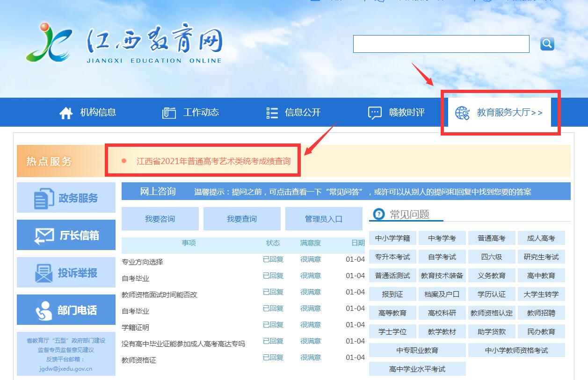The image size is (588, 380).
Task: Open the 教师资格证 consultation row
Action: point(243,359)
